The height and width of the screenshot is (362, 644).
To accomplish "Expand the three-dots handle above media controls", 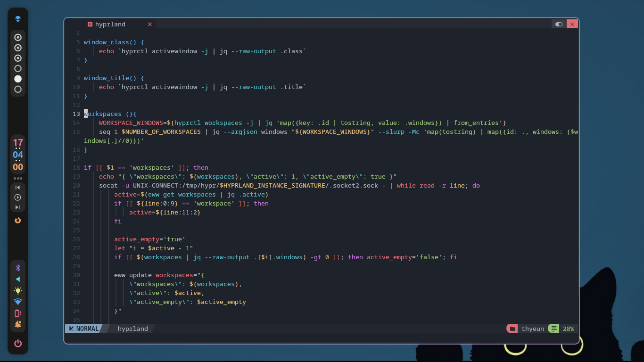I will 18,179.
